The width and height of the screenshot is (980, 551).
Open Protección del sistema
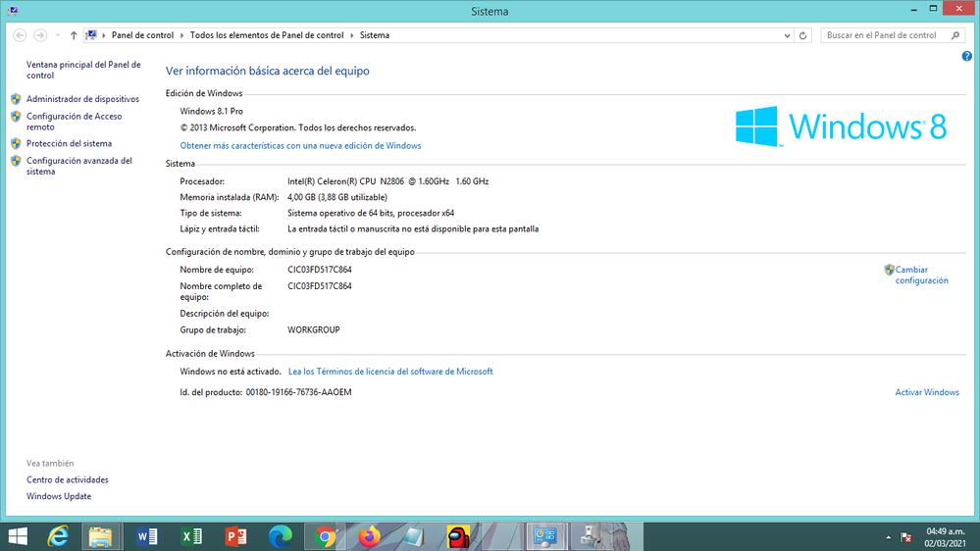coord(69,144)
